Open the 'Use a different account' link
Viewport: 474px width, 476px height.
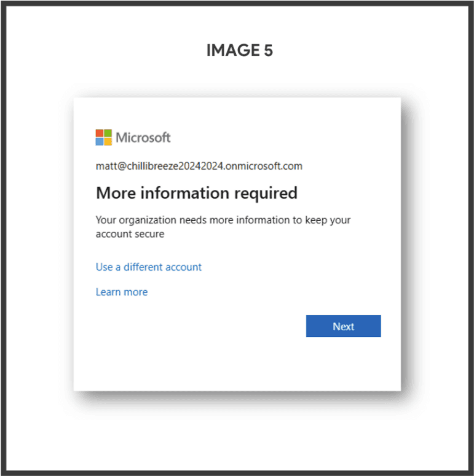148,267
